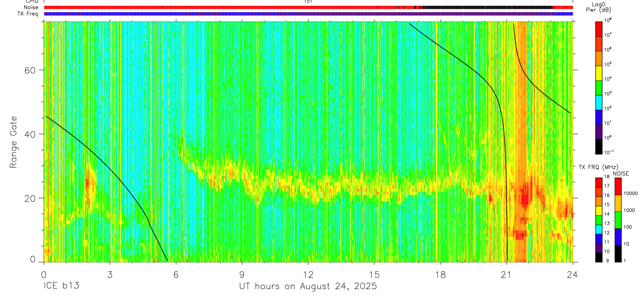Image resolution: width=644 pixels, height=297 pixels.
Task: Click the red segment of the power color bar
Action: pos(599,28)
